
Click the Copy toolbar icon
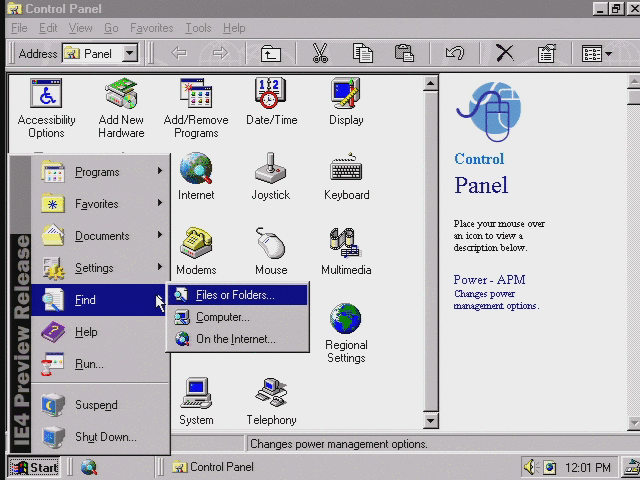pyautogui.click(x=362, y=53)
